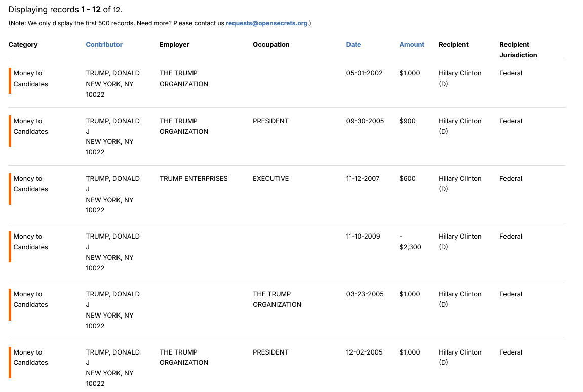Click the 'Displaying records 1 - 12 of 12' text

[x=65, y=9]
